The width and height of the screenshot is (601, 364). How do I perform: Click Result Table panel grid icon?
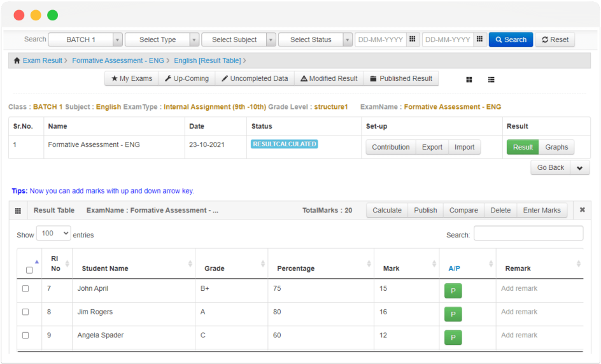18,211
